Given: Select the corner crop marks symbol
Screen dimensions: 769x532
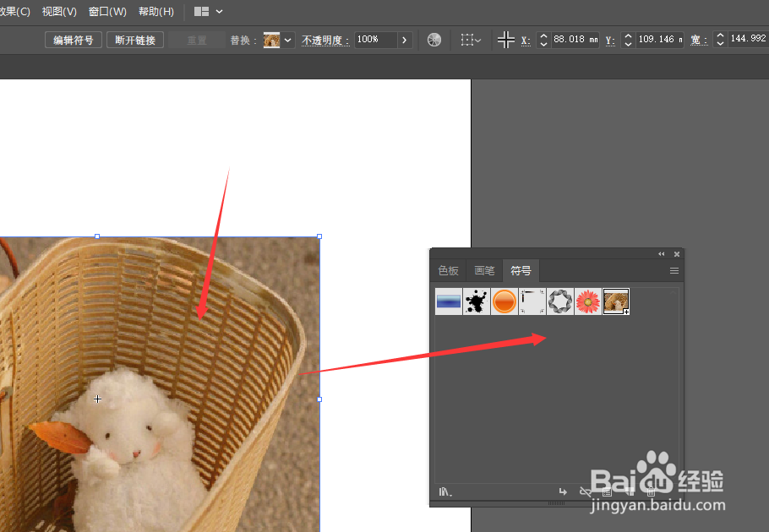Looking at the screenshot, I should coord(532,301).
